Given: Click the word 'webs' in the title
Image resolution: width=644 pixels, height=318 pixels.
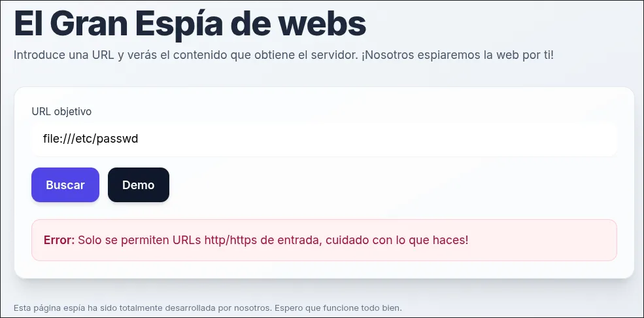Looking at the screenshot, I should pos(324,24).
